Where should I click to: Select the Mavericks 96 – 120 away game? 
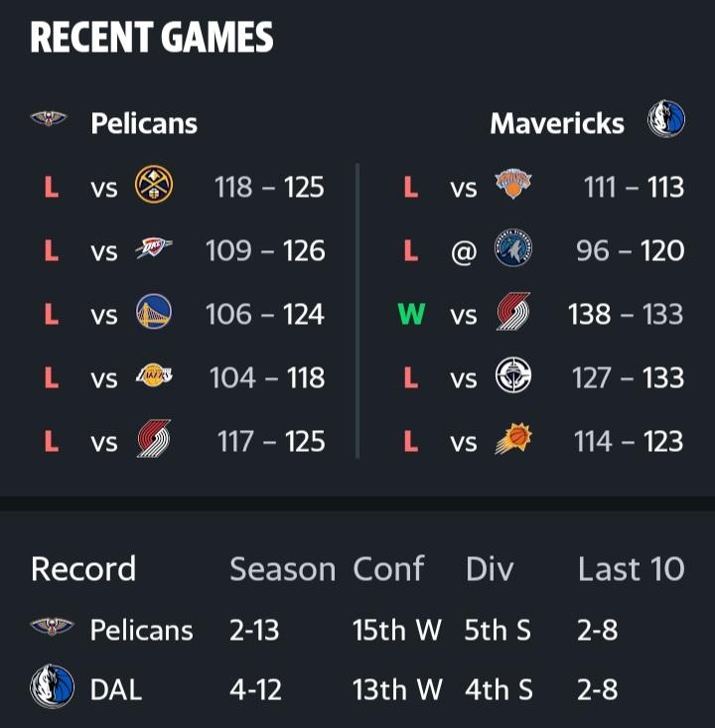630,251
